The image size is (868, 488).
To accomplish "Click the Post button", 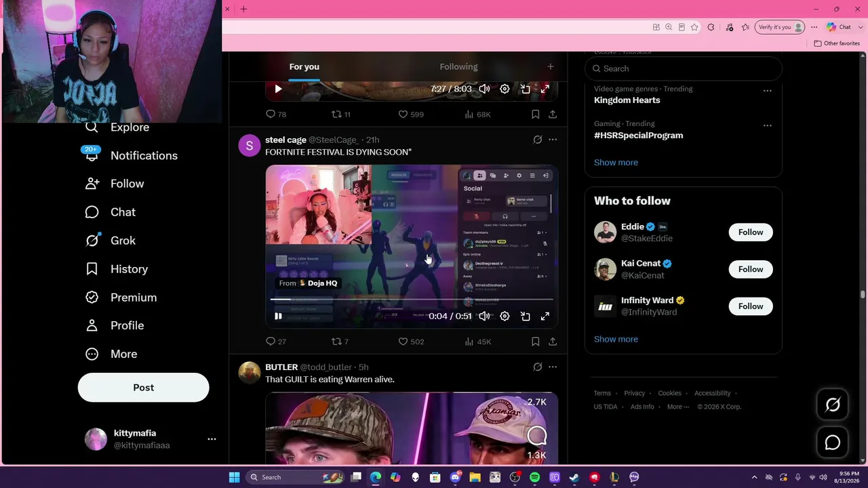I will [144, 388].
